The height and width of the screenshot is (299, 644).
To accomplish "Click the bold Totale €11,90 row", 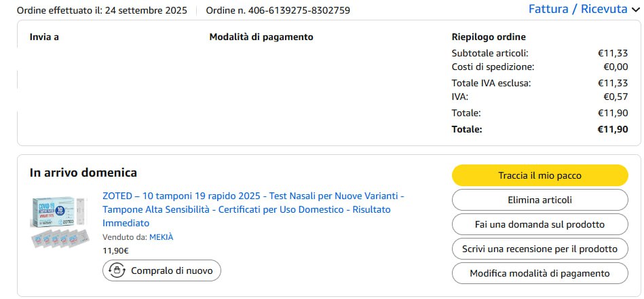I will point(539,129).
